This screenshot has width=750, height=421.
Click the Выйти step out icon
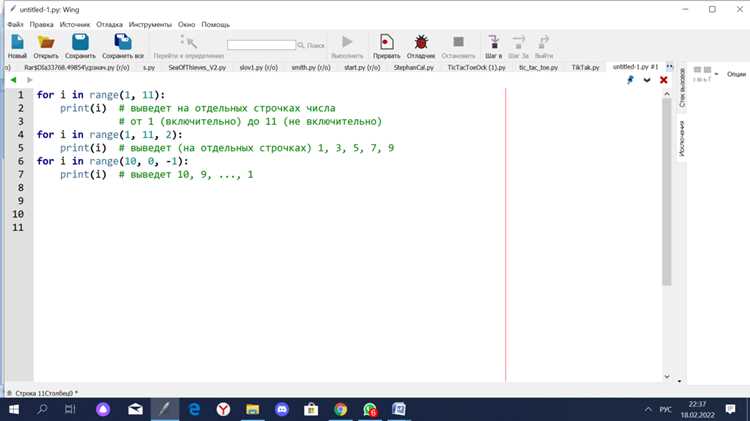point(544,43)
